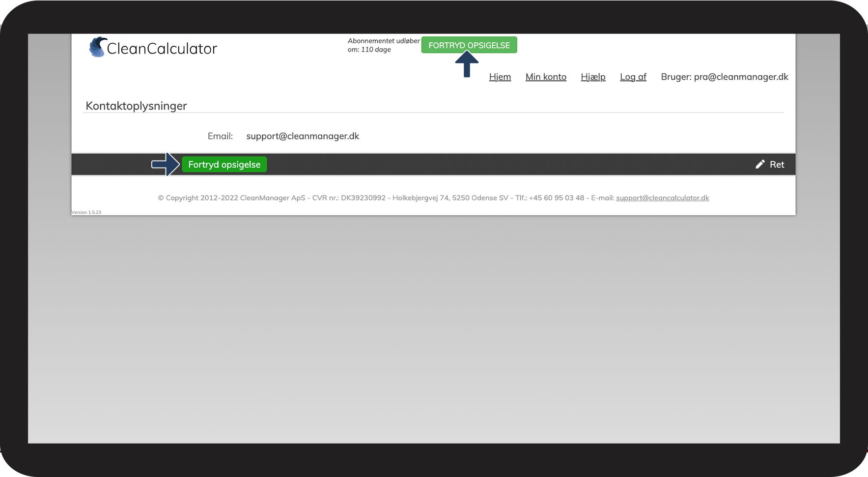Image resolution: width=868 pixels, height=477 pixels.
Task: Click the Fortryd opsigelse button in dark bar
Action: [x=224, y=165]
